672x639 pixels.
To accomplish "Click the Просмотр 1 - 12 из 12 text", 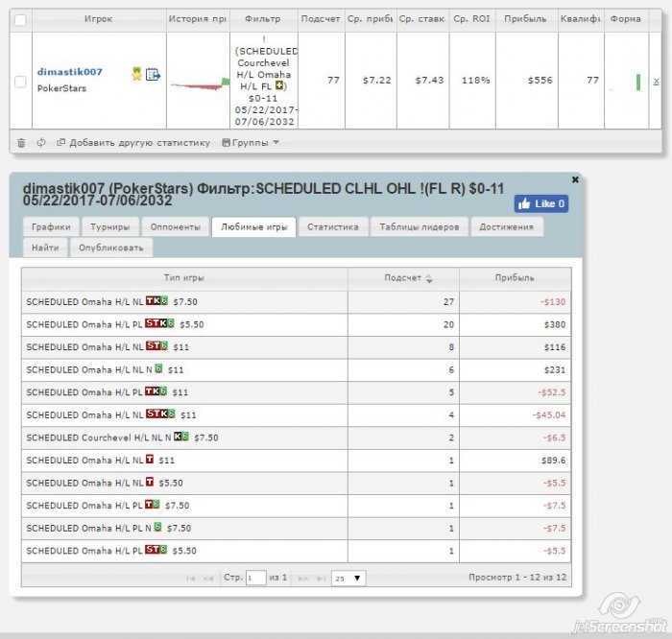I will pos(517,578).
